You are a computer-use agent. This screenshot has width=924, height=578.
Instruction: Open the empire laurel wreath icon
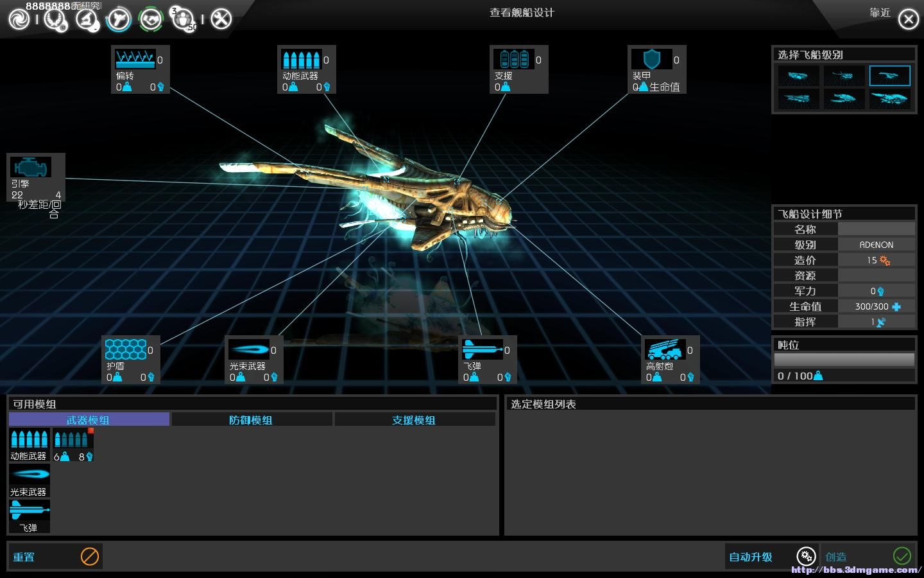56,19
